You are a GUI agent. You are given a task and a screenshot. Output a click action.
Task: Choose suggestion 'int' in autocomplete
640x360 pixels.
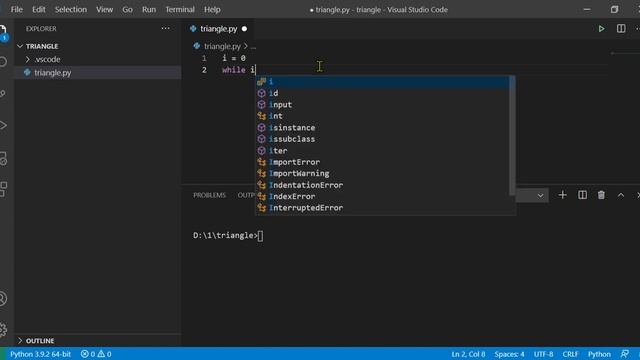point(382,116)
